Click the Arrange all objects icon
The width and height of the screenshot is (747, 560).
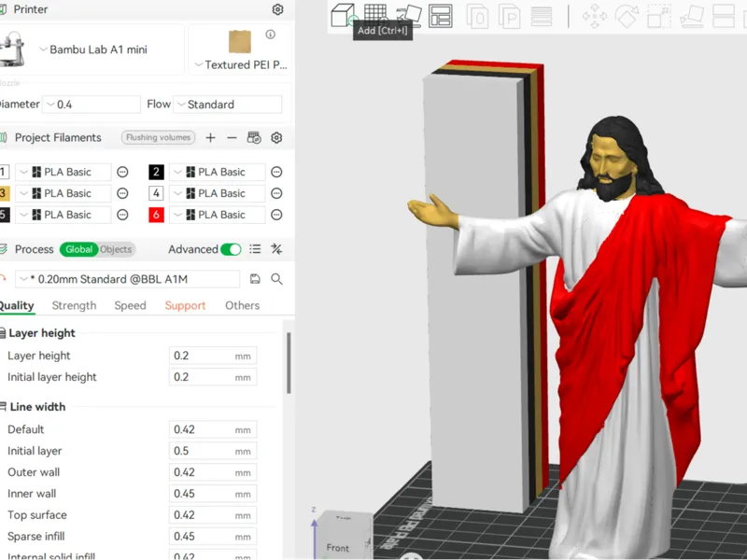pos(440,16)
